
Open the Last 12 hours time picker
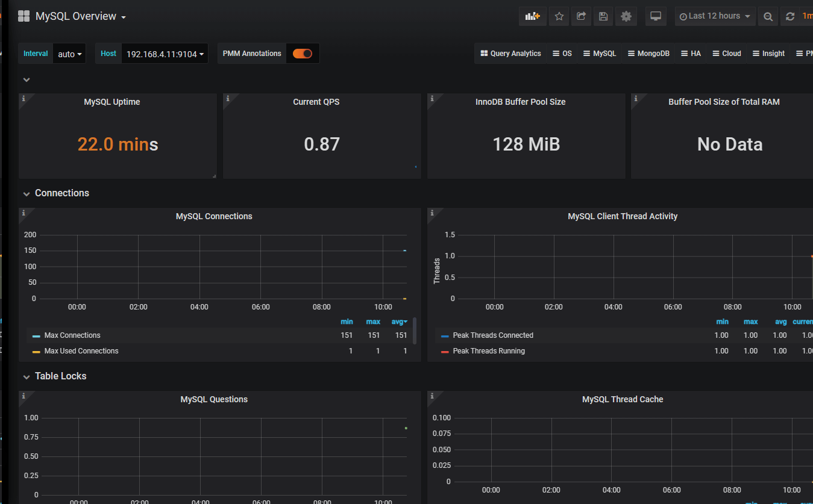tap(715, 16)
